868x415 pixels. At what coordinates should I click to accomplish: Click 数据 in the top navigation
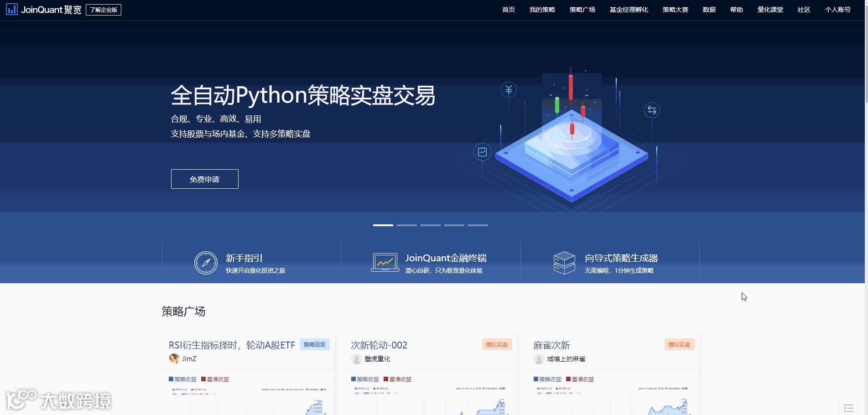[x=709, y=10]
